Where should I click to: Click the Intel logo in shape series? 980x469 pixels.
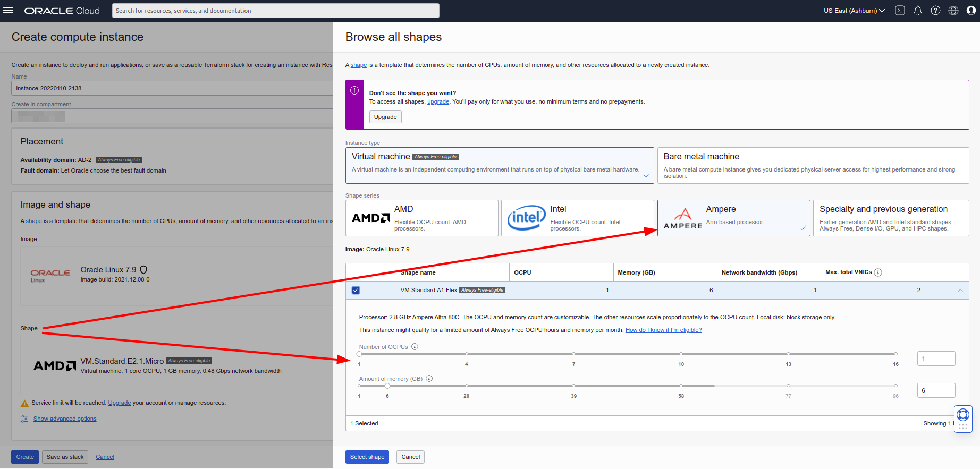(x=526, y=218)
